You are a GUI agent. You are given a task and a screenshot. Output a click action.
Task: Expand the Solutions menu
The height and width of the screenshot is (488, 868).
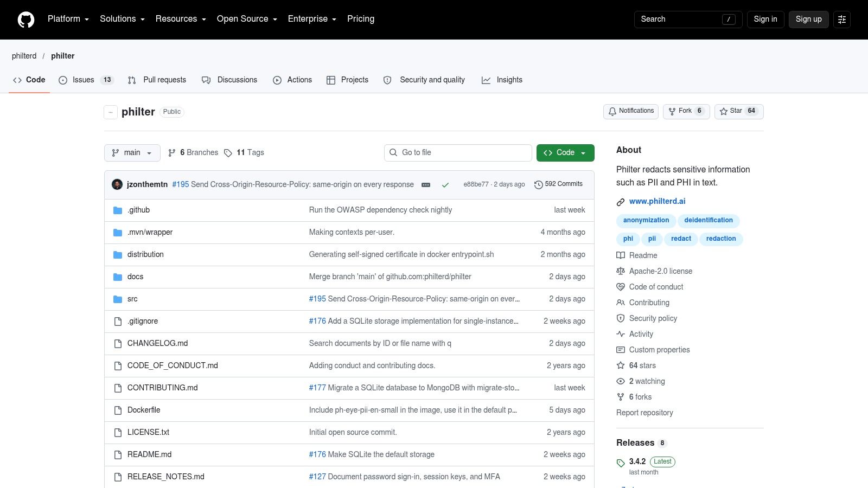pos(122,19)
